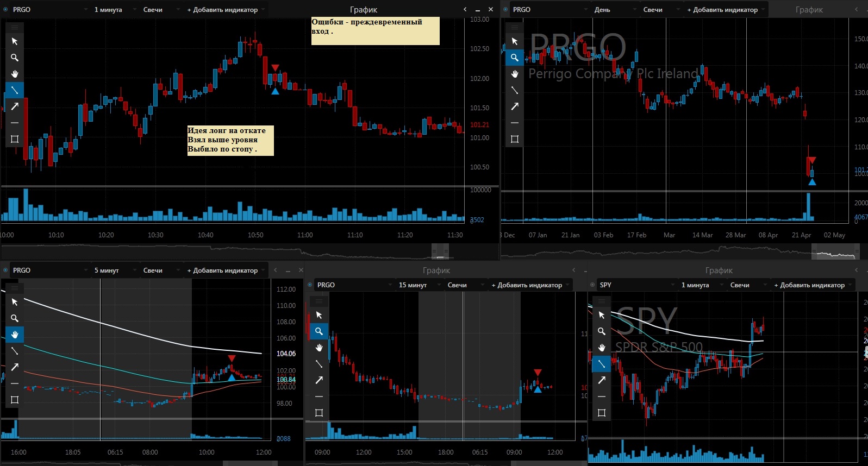This screenshot has width=868, height=466.
Task: Click the pointer cursor tool in SPY chart
Action: click(602, 315)
